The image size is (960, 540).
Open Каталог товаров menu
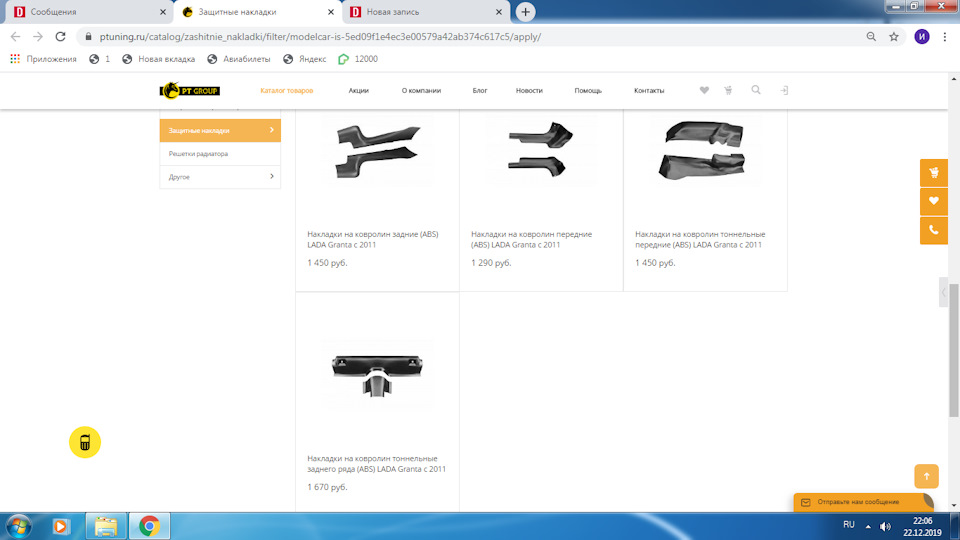[287, 91]
